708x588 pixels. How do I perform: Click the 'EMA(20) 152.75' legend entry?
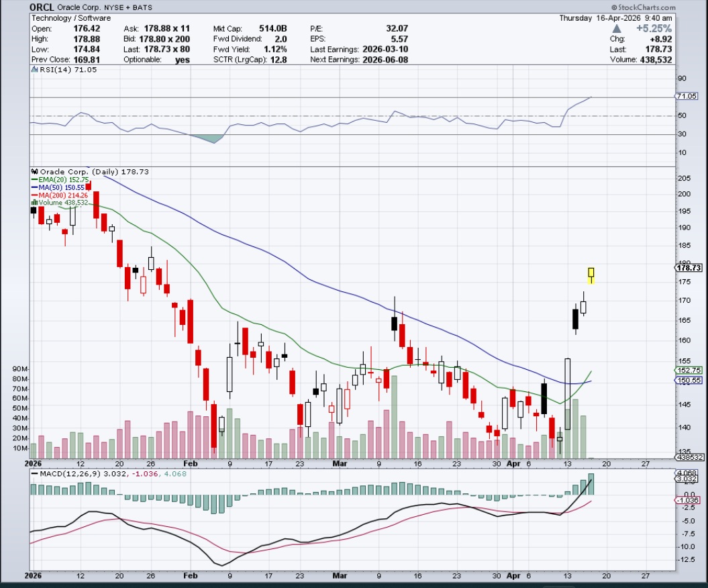pyautogui.click(x=60, y=180)
